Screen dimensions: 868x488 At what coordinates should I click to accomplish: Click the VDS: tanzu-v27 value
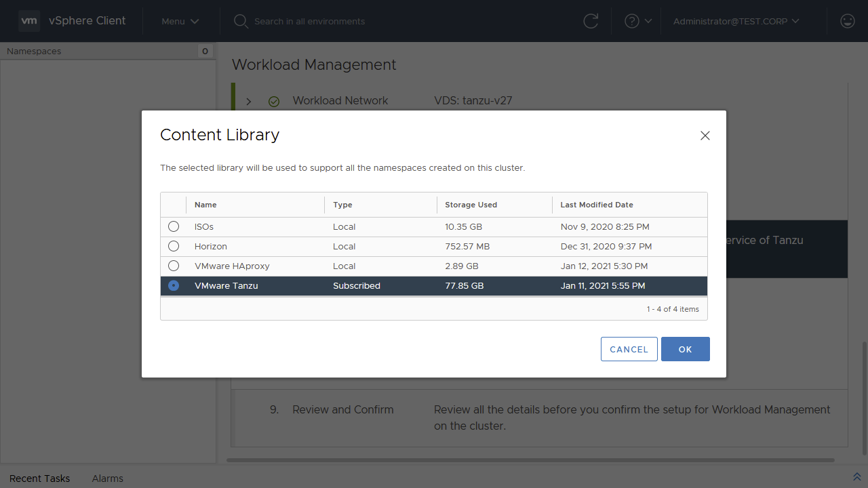[473, 100]
